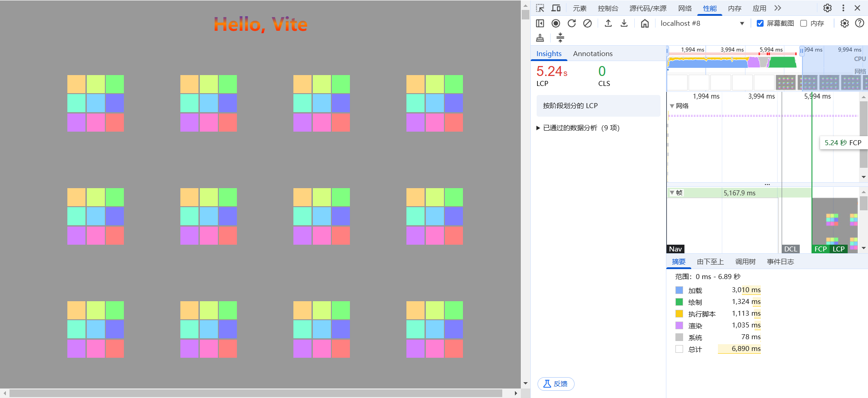Clear the current performance recording
The width and height of the screenshot is (868, 398).
click(587, 24)
